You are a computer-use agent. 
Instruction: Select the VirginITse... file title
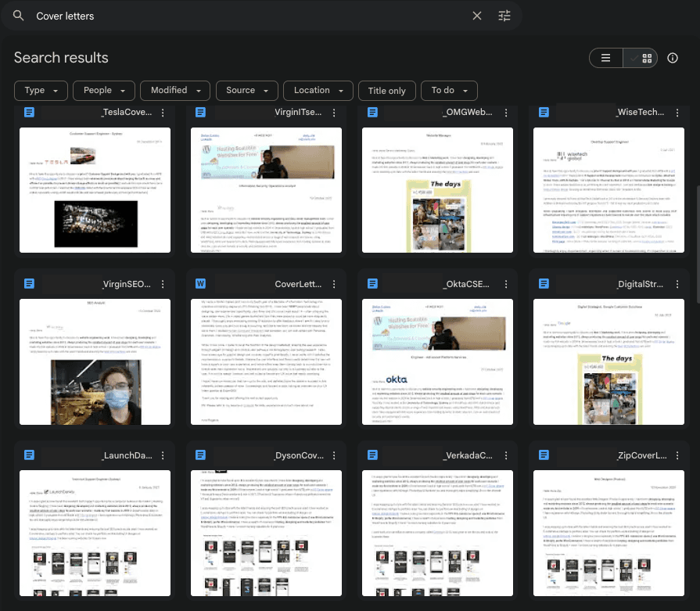298,112
